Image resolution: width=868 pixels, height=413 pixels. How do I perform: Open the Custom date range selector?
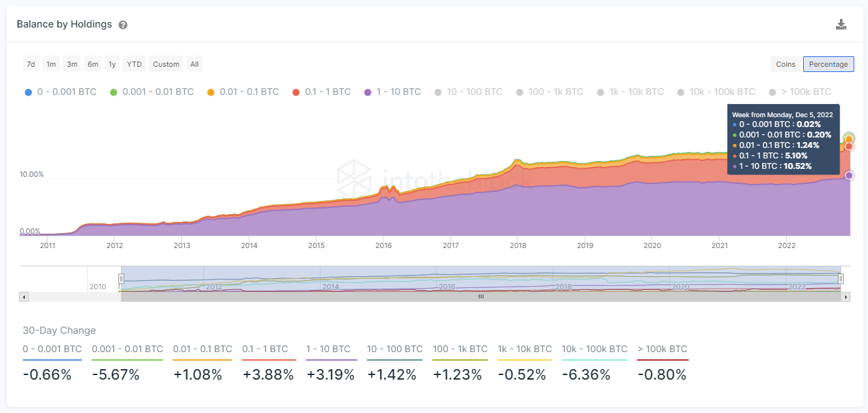166,64
